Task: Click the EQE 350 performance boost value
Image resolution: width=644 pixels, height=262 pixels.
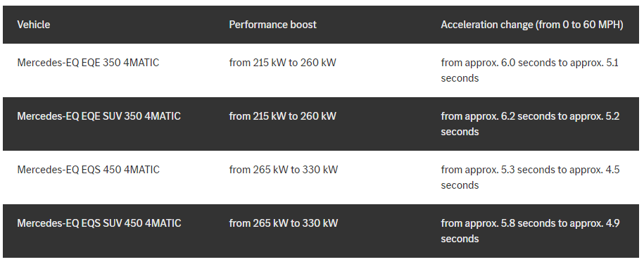Action: coord(282,63)
